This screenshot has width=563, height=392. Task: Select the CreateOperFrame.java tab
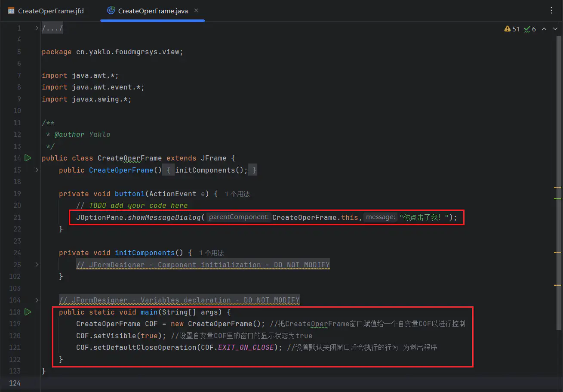click(148, 11)
